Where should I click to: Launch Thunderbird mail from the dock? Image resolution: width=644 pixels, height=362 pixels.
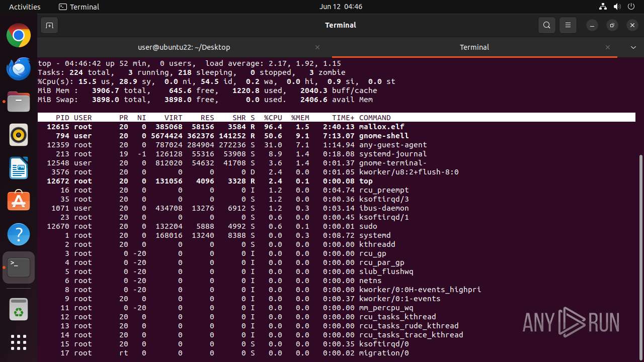[19, 68]
